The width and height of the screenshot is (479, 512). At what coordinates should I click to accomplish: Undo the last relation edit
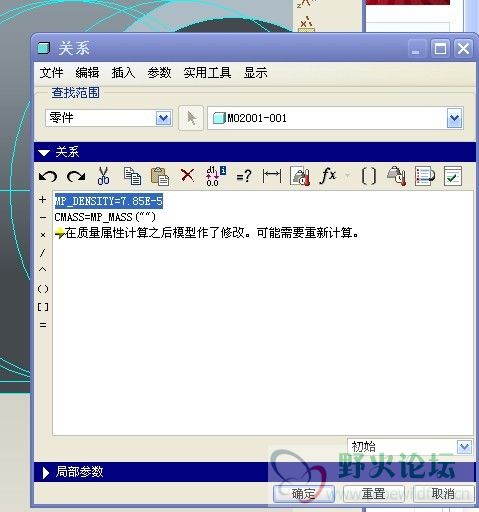[x=48, y=176]
